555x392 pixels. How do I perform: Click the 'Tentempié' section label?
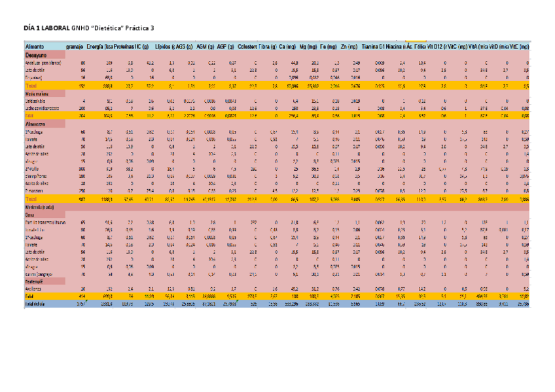34,281
